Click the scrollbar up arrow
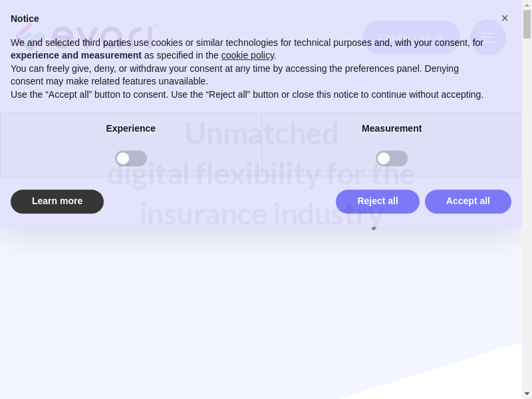The height and width of the screenshot is (399, 532). [x=527, y=5]
